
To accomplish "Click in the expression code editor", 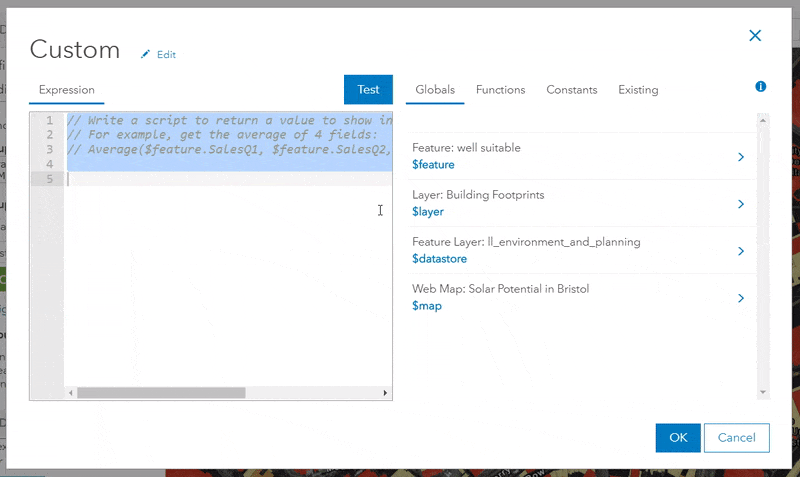I will coord(228,280).
